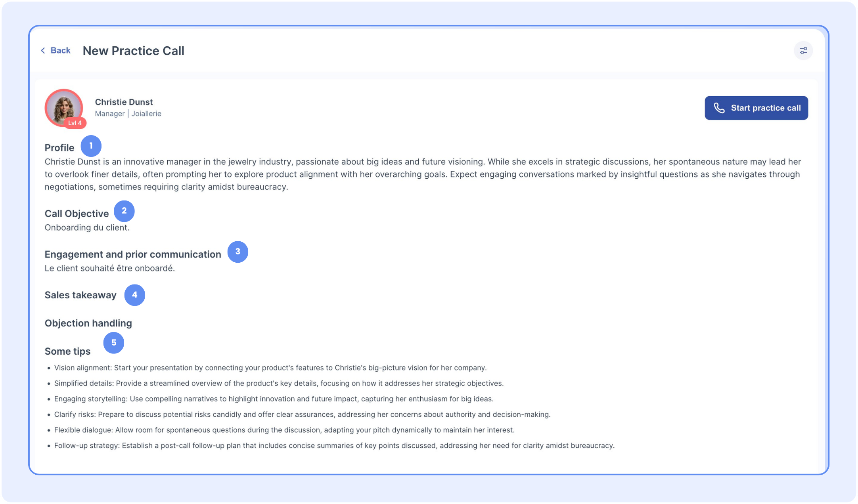The height and width of the screenshot is (504, 858).
Task: Click step marker number 1
Action: [x=91, y=146]
